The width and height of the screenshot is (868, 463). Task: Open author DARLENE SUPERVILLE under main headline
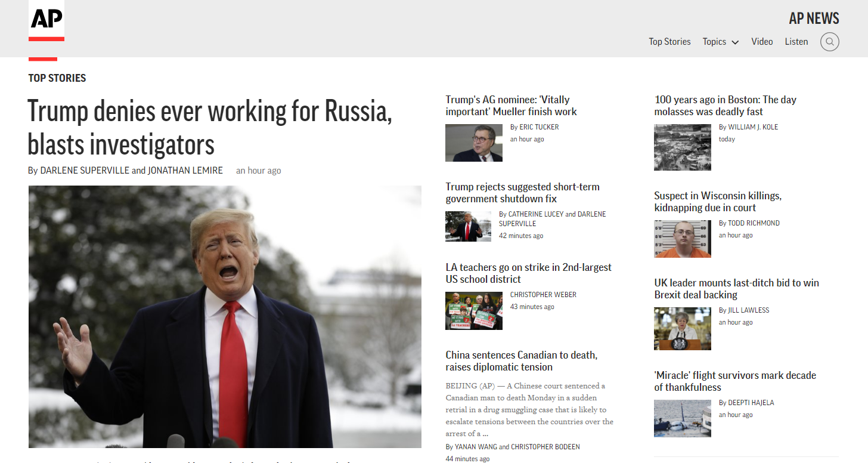tap(85, 171)
